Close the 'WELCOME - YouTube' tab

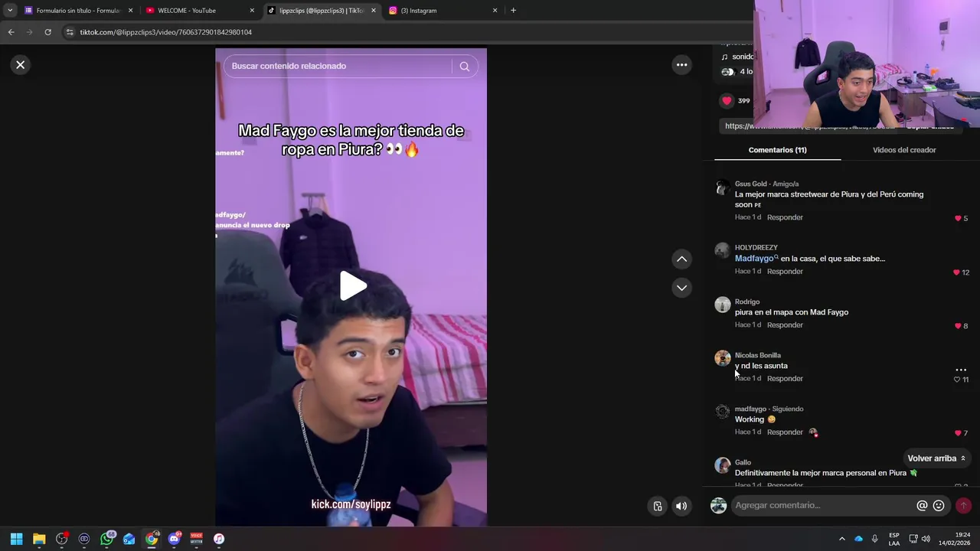pos(252,11)
